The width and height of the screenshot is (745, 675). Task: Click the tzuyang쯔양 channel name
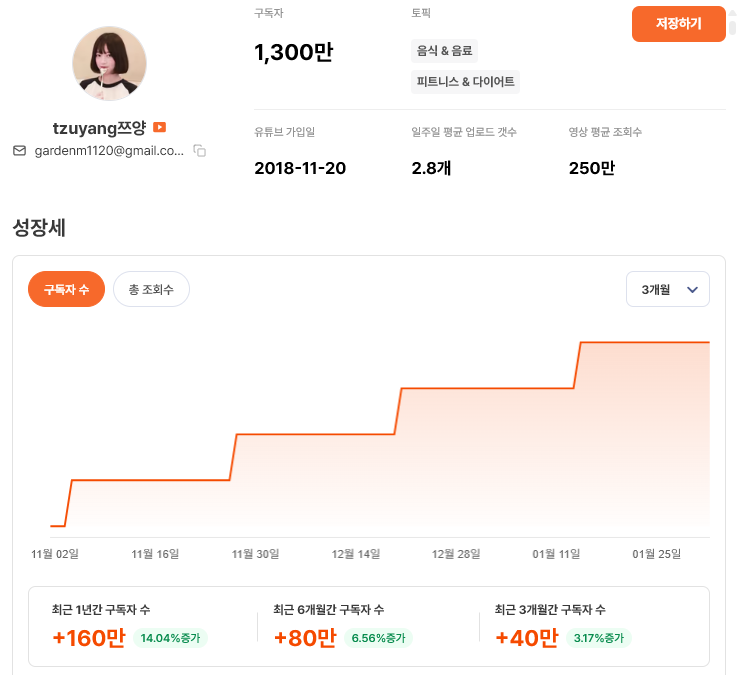[99, 128]
